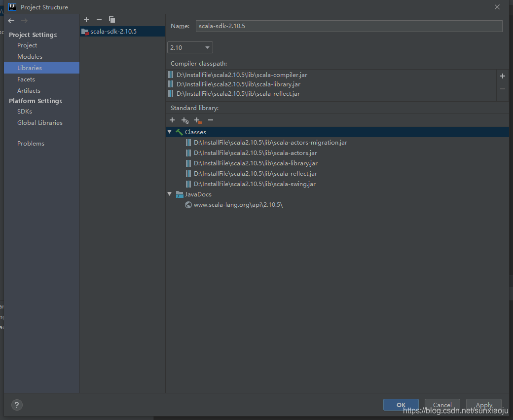Open the Artifacts settings page

pos(29,91)
